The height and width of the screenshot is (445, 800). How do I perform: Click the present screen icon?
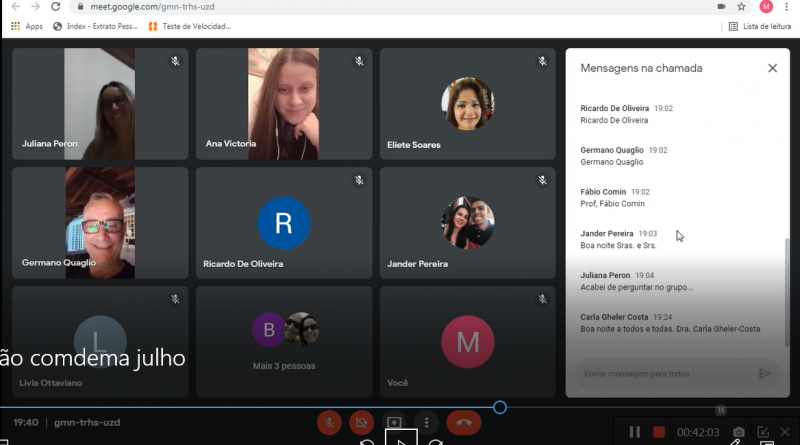point(395,422)
